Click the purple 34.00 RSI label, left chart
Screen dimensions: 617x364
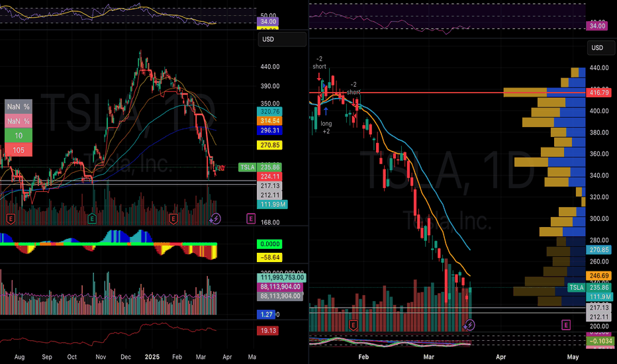pyautogui.click(x=267, y=22)
